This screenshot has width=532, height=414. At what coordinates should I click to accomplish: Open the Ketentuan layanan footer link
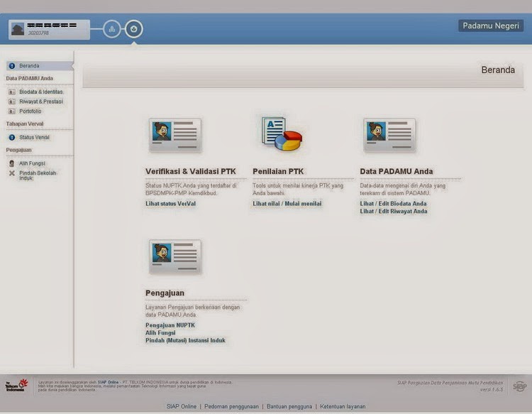point(343,406)
